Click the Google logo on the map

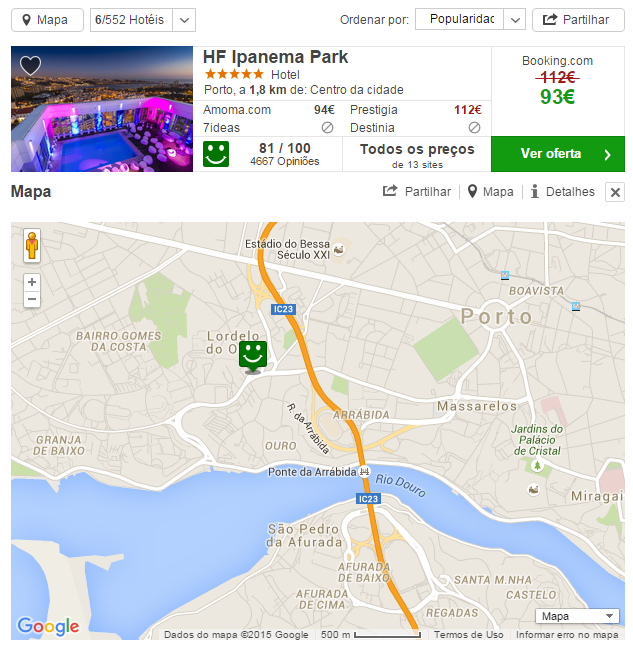click(x=48, y=626)
